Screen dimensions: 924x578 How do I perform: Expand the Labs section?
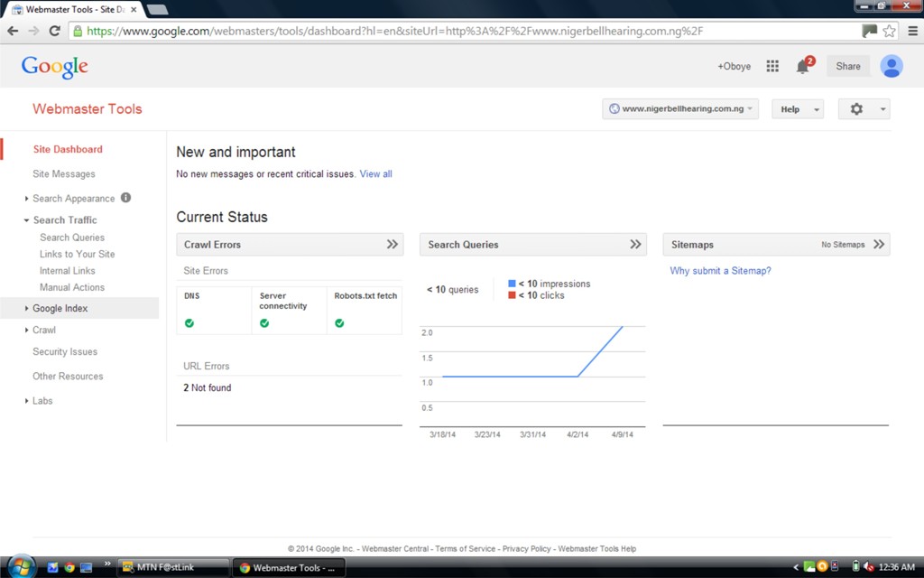[x=26, y=400]
